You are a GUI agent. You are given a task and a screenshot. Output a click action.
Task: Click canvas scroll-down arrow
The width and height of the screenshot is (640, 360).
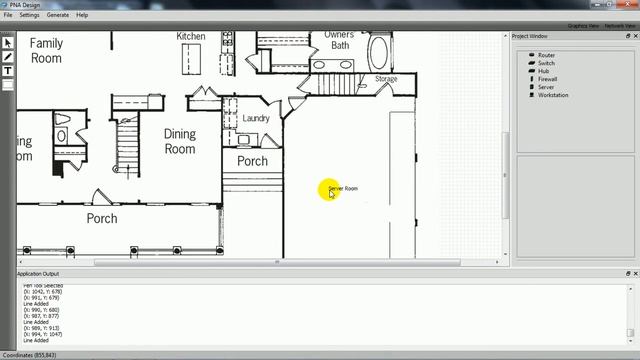point(505,254)
